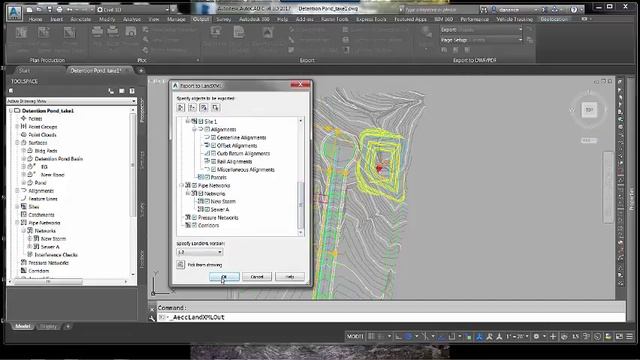The width and height of the screenshot is (640, 360).
Task: Close the command line with X icon
Action: point(152,309)
